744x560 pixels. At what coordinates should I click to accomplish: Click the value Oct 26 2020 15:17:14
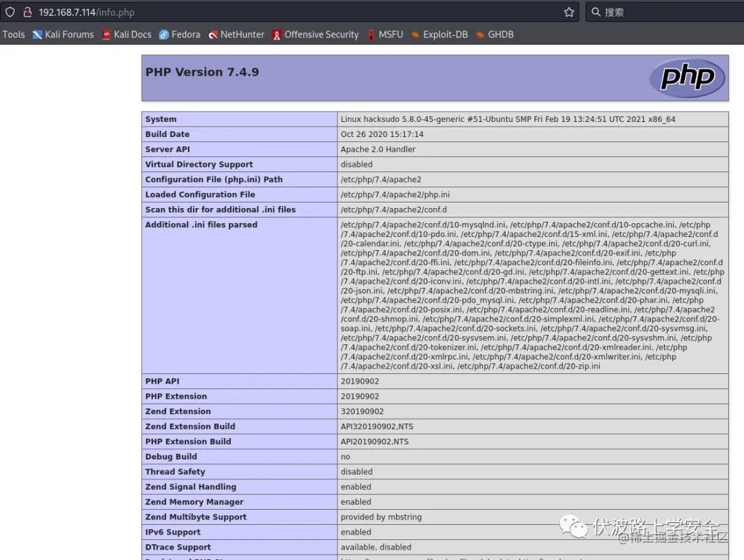pos(382,134)
